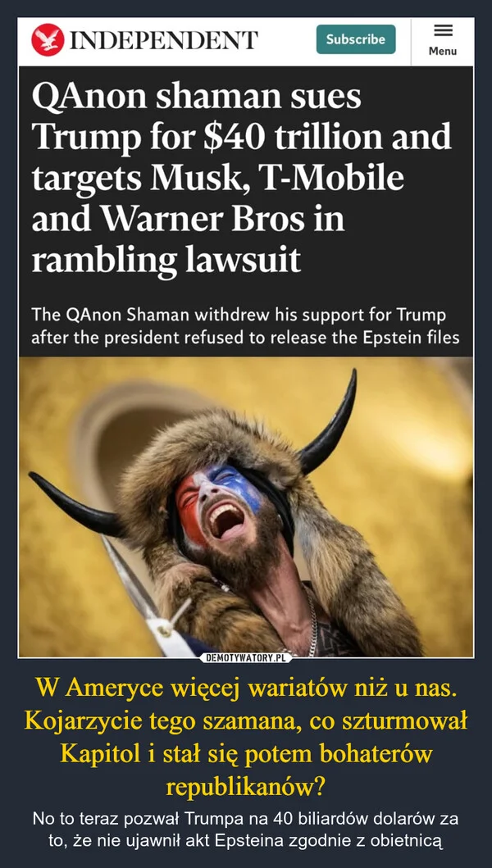The image size is (492, 868).
Task: Open the QAnon shaman sues Trump headline
Action: [x=242, y=178]
